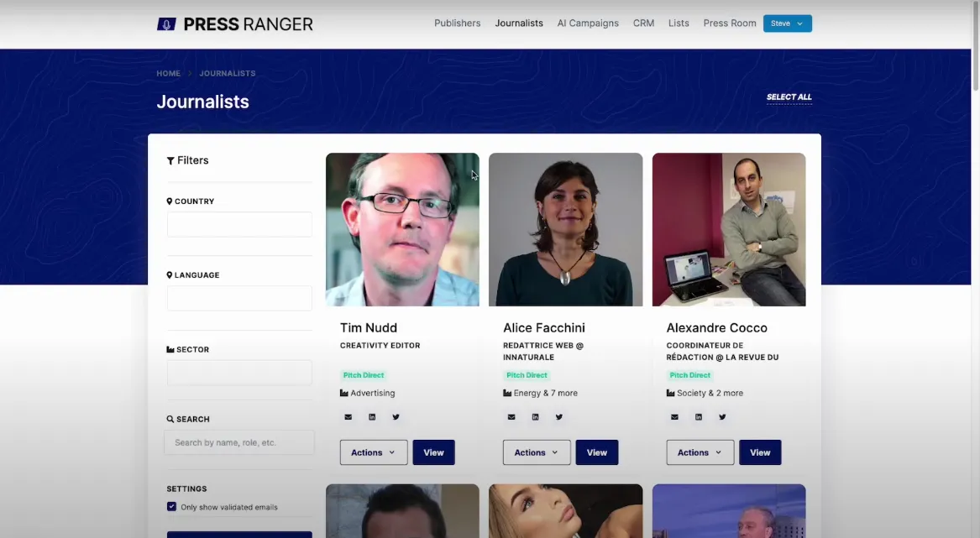Viewport: 980px width, 538px height.
Task: Click the Select All link
Action: coord(789,97)
